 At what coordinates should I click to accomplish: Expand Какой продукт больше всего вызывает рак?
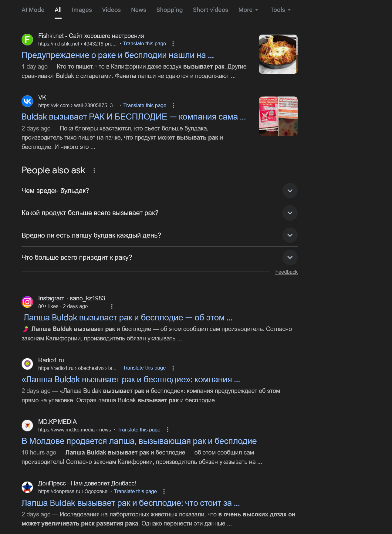[x=160, y=213]
